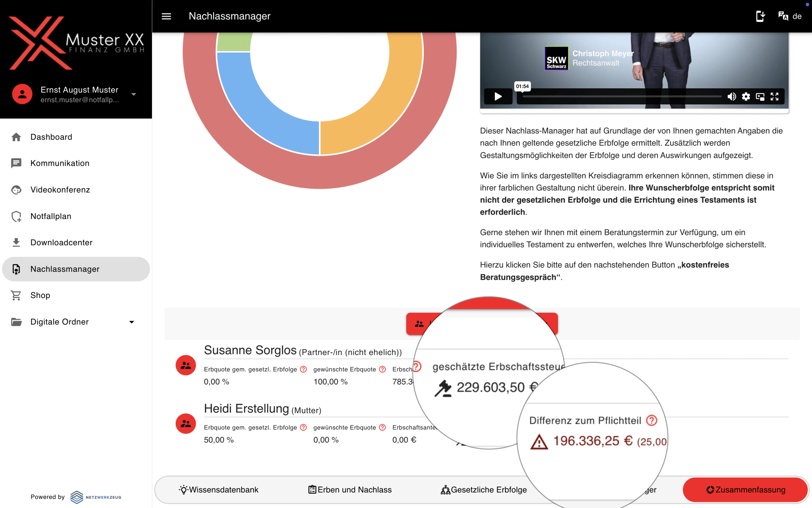Open the language translate selector "de"
This screenshot has height=508, width=812.
pos(790,16)
